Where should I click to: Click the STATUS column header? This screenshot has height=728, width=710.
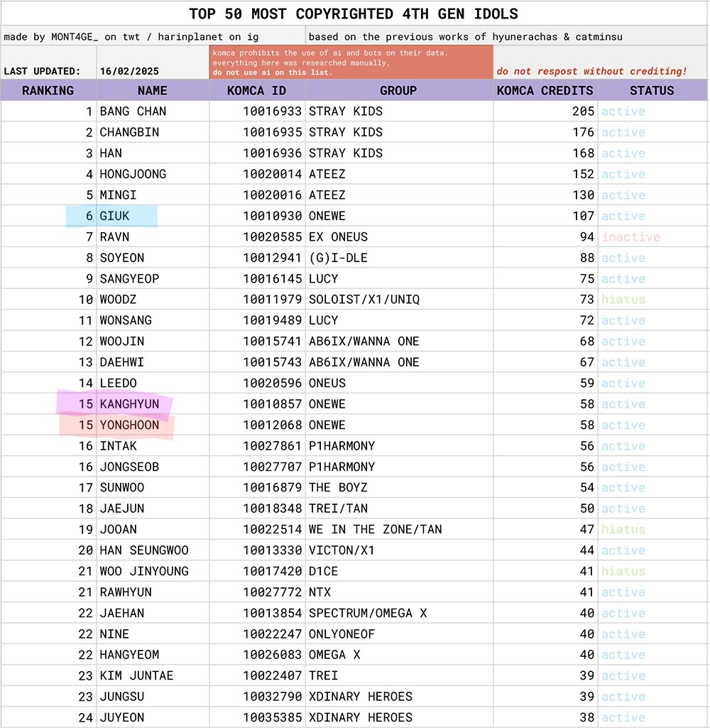point(652,90)
